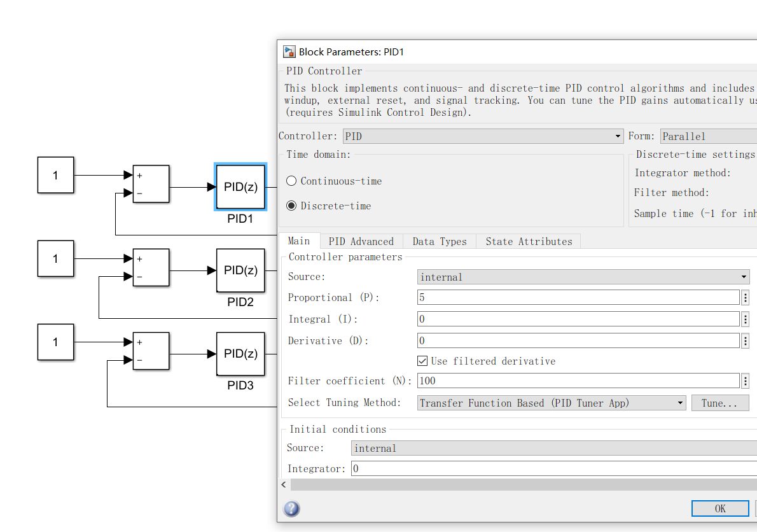Screen dimensions: 757x532
Task: Open the Data Types tab
Action: (440, 241)
